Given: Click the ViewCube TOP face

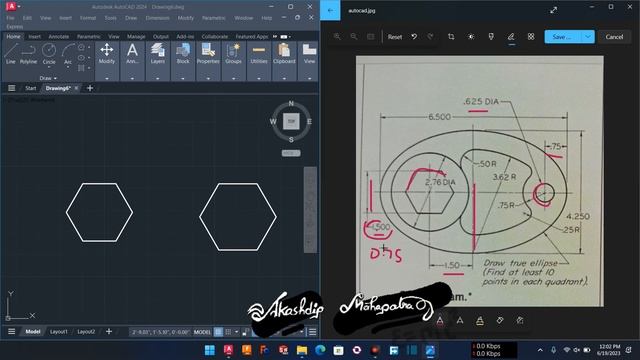Looking at the screenshot, I should click(291, 121).
